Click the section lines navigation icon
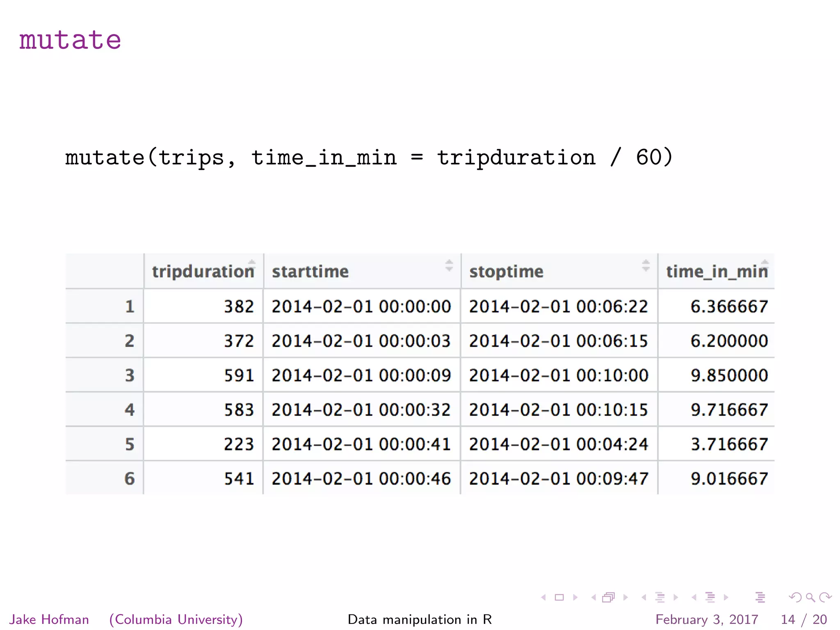840x630 pixels. coord(710,598)
